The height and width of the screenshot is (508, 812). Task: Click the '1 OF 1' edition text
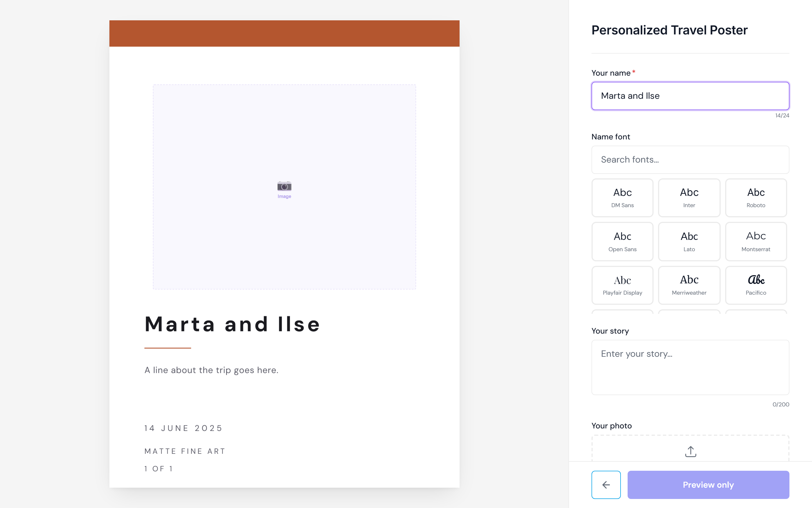(x=158, y=469)
